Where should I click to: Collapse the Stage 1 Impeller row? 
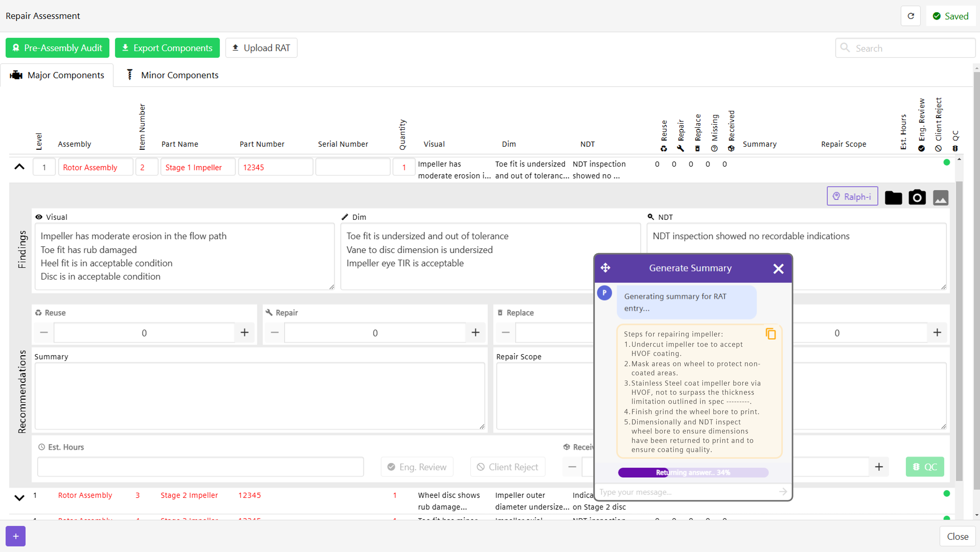click(19, 167)
